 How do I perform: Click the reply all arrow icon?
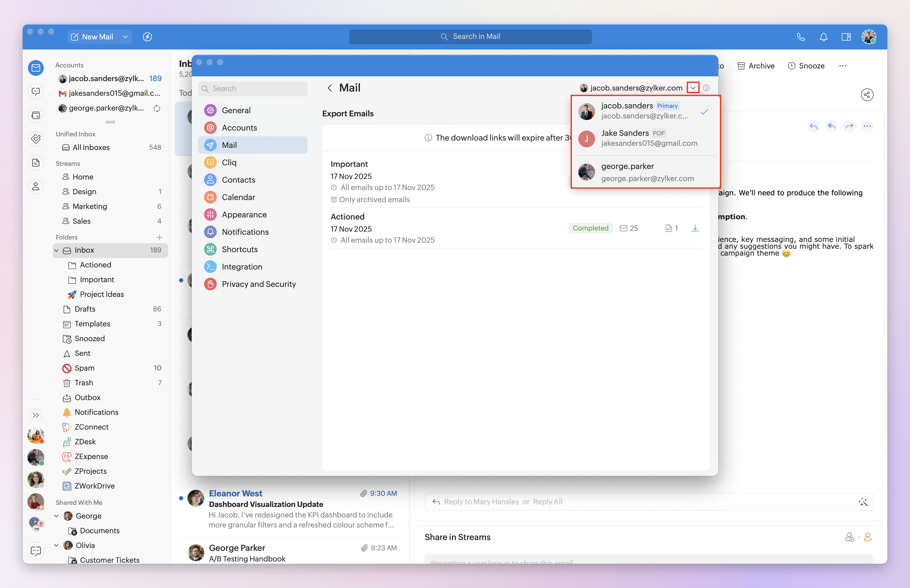pyautogui.click(x=831, y=126)
